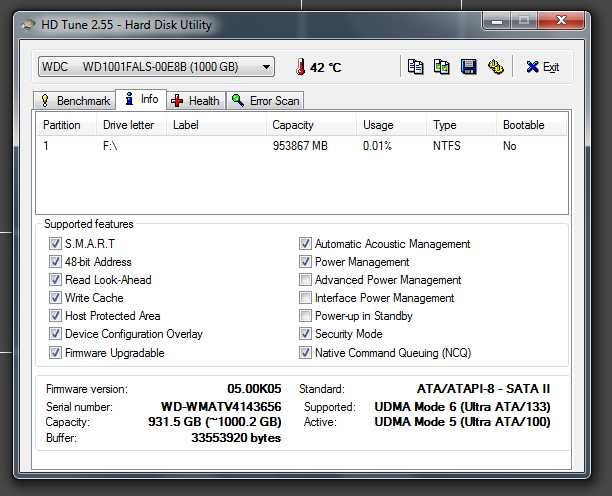Open the Health tab
Screen dimensions: 612x496
pyautogui.click(x=196, y=101)
